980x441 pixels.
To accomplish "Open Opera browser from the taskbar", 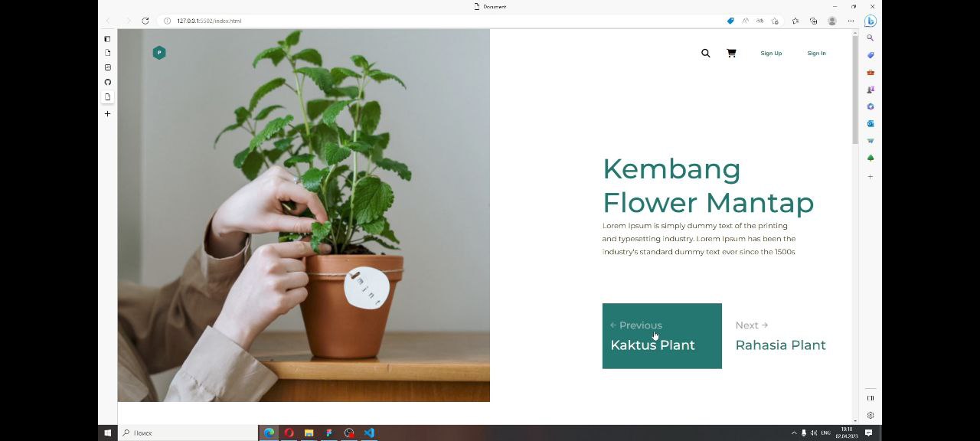I will pos(289,433).
